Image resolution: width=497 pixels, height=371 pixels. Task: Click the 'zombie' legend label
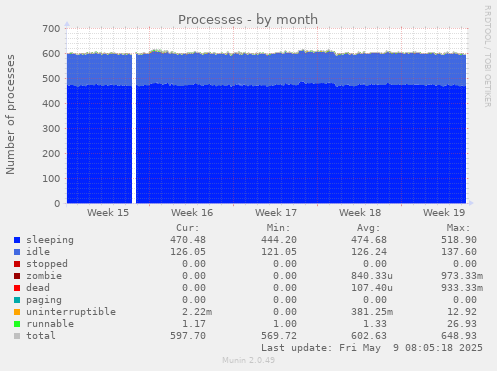click(x=44, y=276)
